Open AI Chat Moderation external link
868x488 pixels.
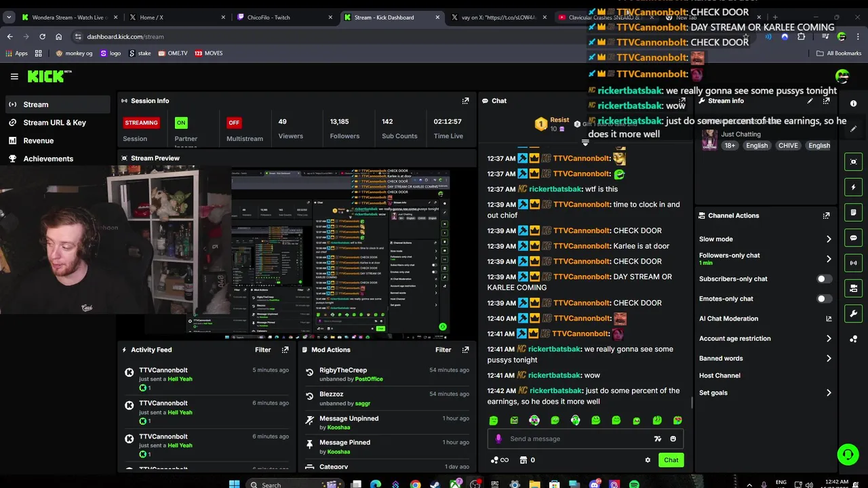(828, 319)
